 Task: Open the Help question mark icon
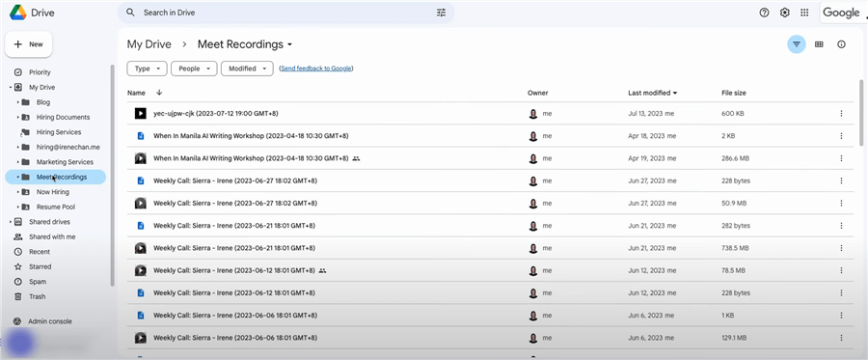[x=765, y=13]
